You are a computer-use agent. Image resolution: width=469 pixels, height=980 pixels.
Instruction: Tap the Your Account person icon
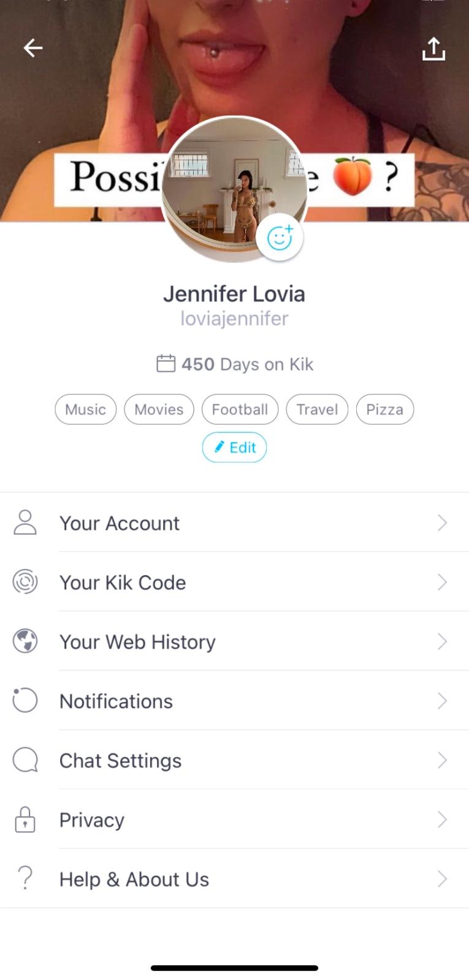(x=25, y=522)
